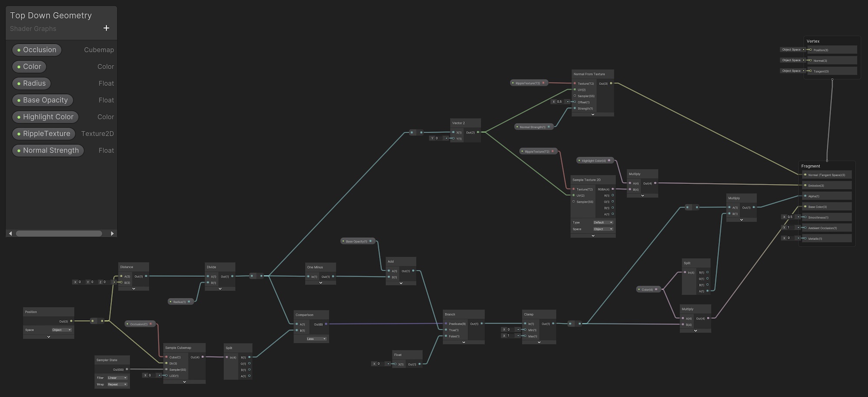868x397 pixels.
Task: Open the Space dropdown on the Position node
Action: click(62, 330)
